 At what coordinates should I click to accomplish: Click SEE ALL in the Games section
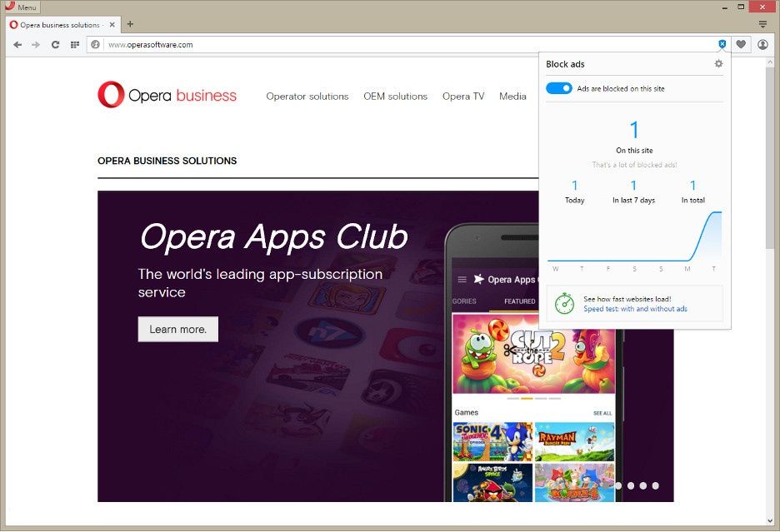(x=602, y=413)
